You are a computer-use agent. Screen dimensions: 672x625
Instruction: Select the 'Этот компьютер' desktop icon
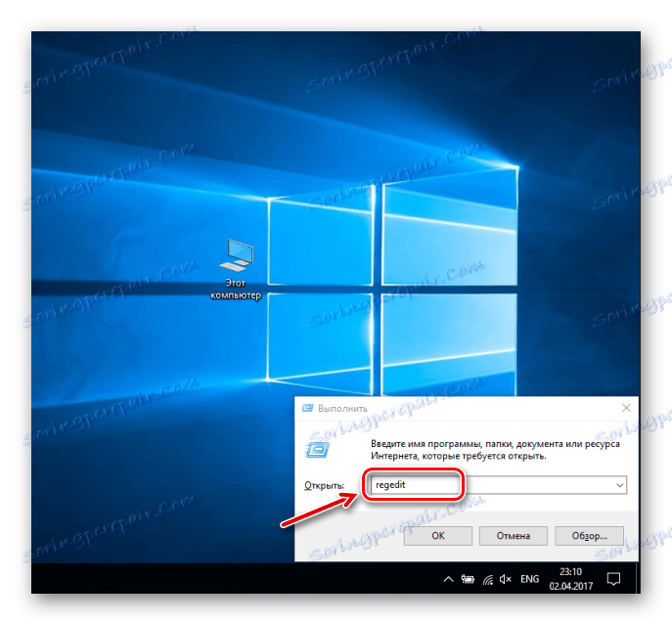[236, 269]
